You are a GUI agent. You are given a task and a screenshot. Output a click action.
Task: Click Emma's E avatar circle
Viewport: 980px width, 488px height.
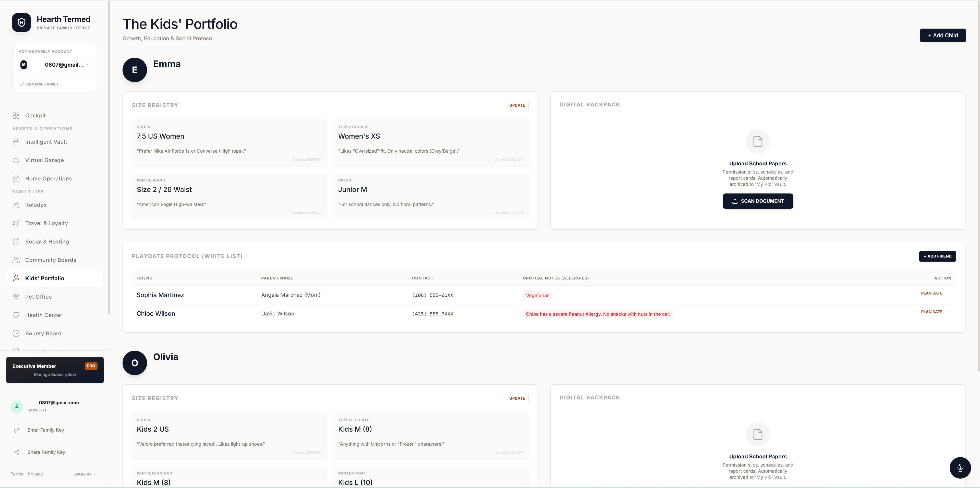pyautogui.click(x=135, y=70)
